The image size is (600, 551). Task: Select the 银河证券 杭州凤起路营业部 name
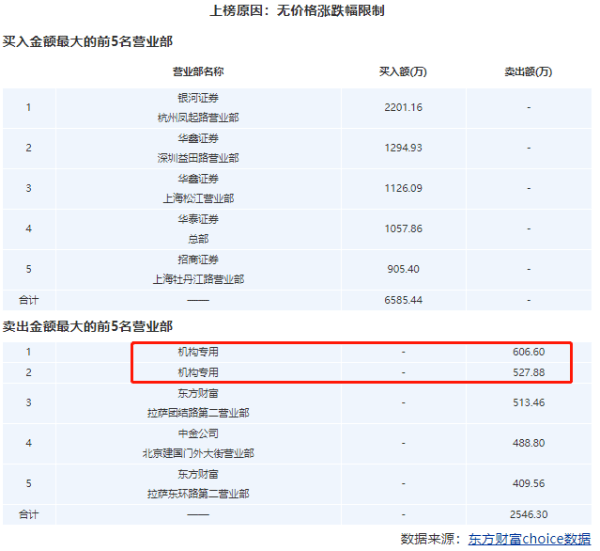pyautogui.click(x=198, y=108)
